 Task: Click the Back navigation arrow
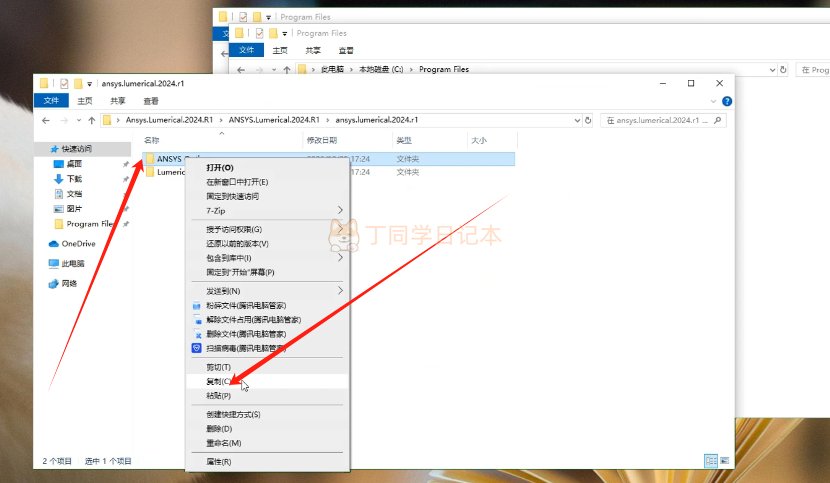tap(43, 120)
